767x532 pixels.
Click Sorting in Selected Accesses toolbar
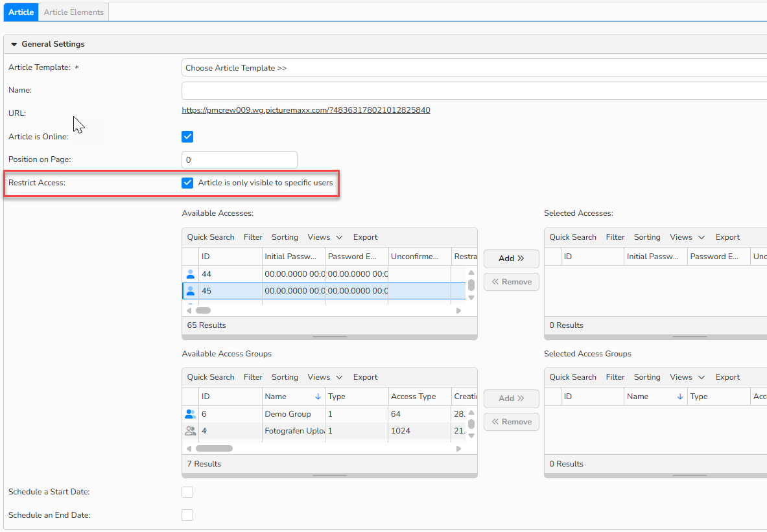(x=646, y=237)
